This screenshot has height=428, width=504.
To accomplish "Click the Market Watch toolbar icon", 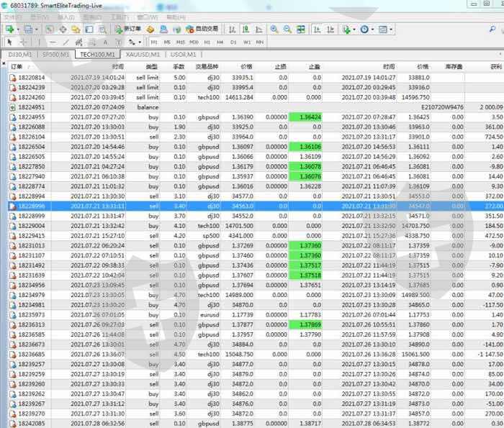I will click(x=49, y=29).
